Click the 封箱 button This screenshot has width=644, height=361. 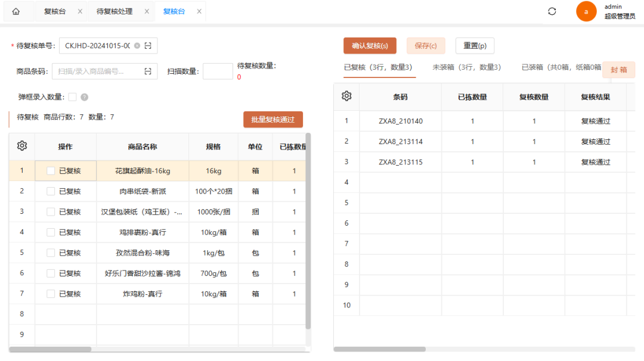point(618,70)
